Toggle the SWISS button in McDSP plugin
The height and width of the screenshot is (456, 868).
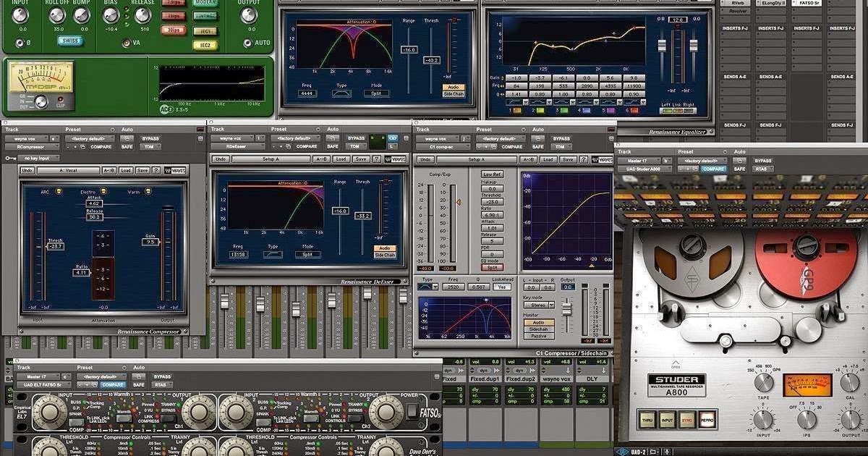70,41
